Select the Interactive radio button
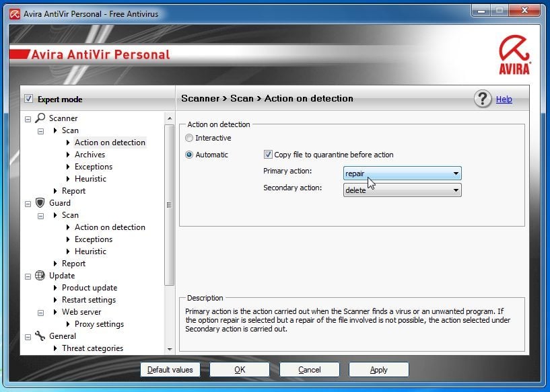Viewport: 550px width, 392px height. point(189,139)
